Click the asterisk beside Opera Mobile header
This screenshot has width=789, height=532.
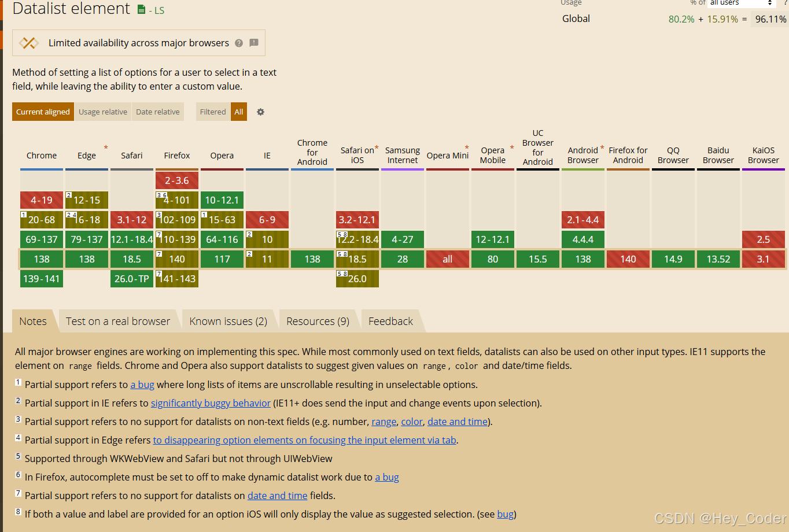(x=512, y=148)
